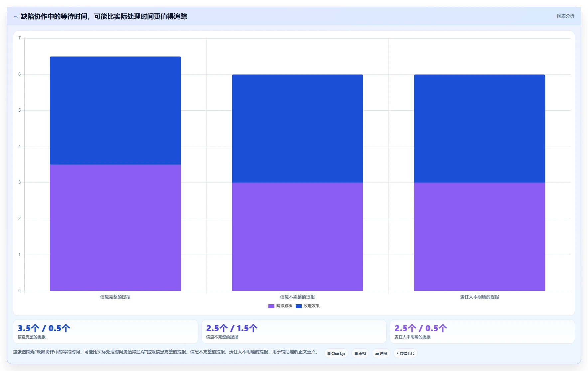Click y-axis value 1
Screen dimensions: 588x371
coord(19,255)
